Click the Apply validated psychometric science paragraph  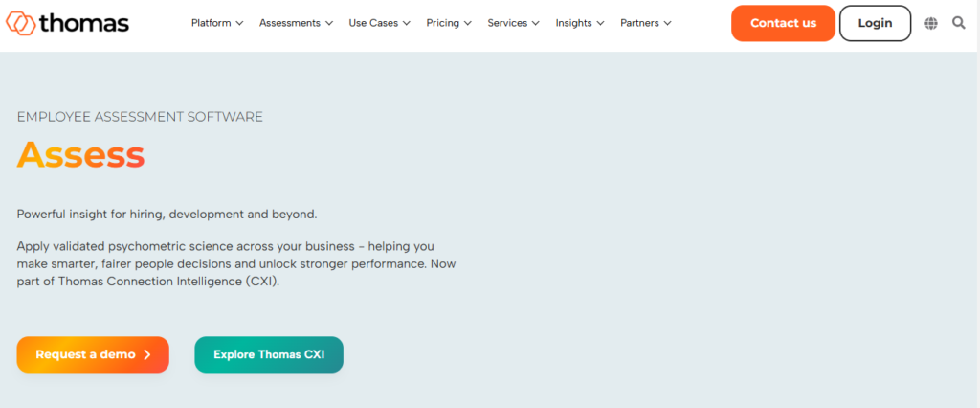pyautogui.click(x=236, y=263)
